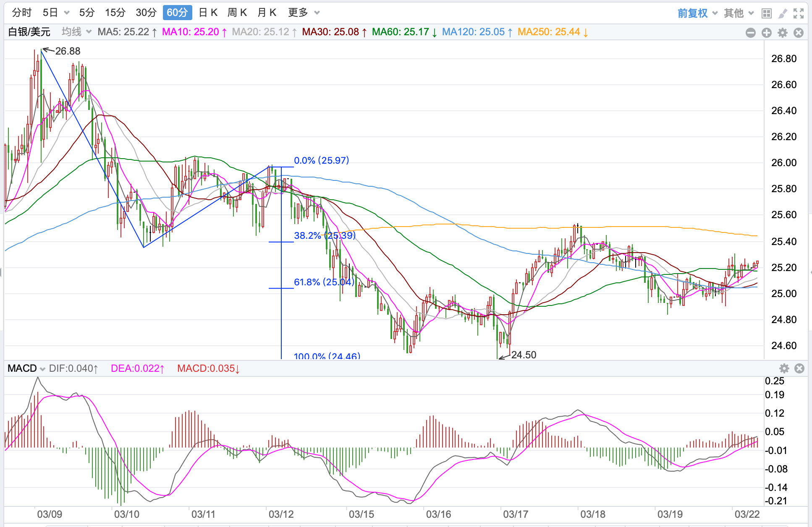The image size is (812, 527).
Task: Select the drawing brush tool
Action: coord(783,13)
